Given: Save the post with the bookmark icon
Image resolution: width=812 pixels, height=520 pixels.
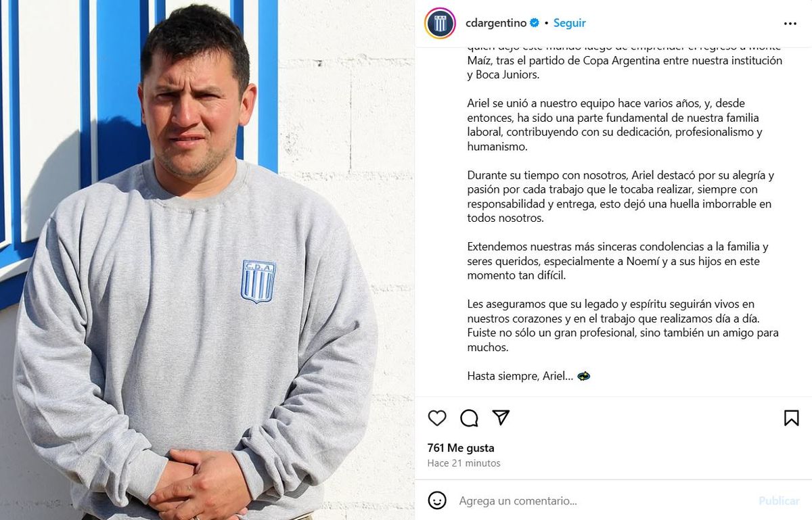Looking at the screenshot, I should (x=791, y=418).
